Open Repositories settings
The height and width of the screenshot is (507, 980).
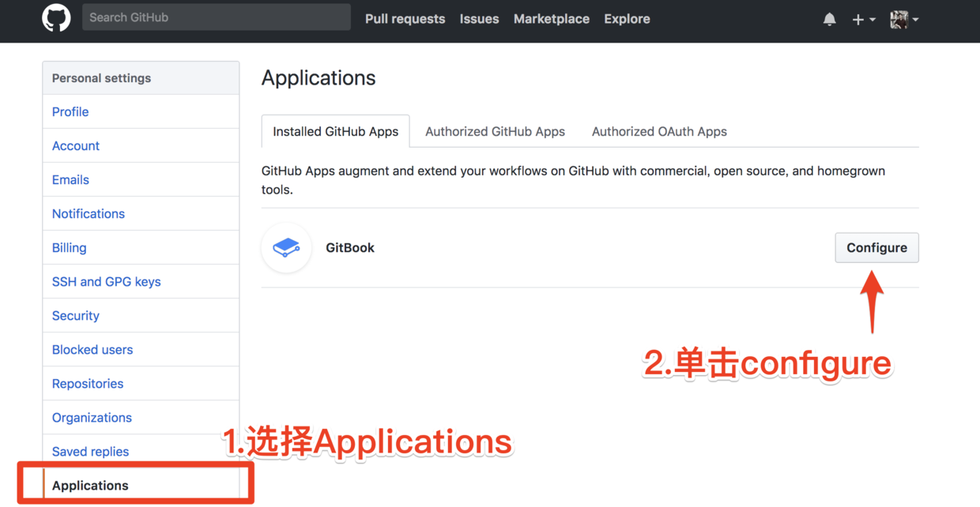click(141, 384)
